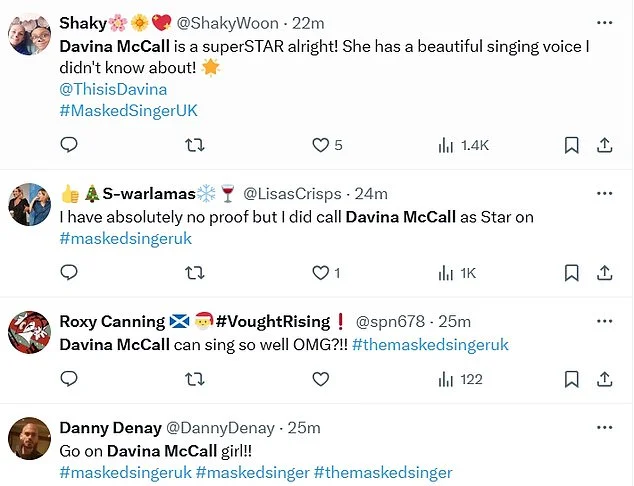Like Shaky's tweet with 5 likes
Viewport: 634px width, 486px height.
tap(321, 145)
